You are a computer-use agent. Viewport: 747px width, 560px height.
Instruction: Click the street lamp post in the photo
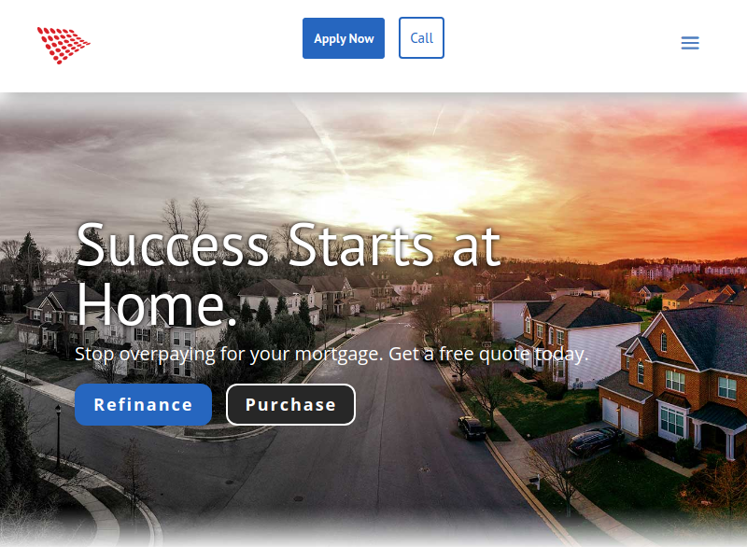[x=58, y=436]
